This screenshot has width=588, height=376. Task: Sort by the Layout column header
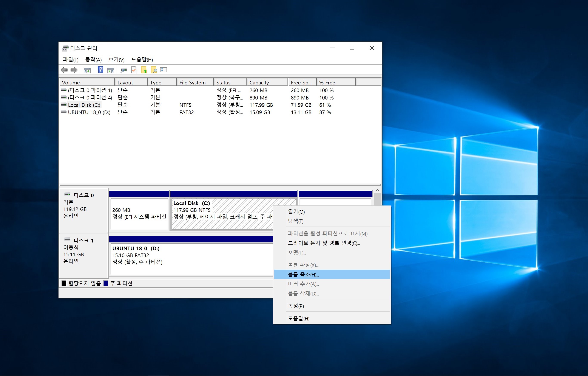131,82
